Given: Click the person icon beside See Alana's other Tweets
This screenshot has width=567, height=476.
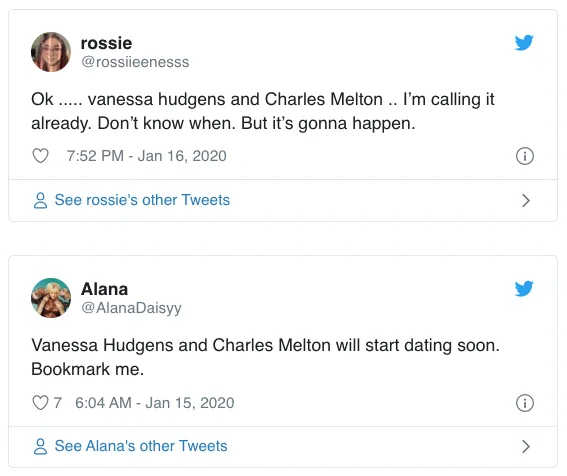Looking at the screenshot, I should pos(40,446).
